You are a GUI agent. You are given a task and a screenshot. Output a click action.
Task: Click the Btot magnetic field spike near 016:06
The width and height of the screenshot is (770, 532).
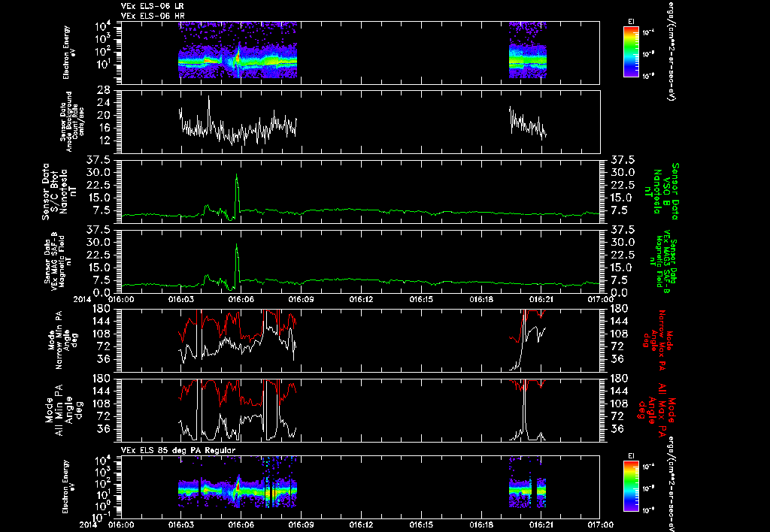click(x=237, y=192)
